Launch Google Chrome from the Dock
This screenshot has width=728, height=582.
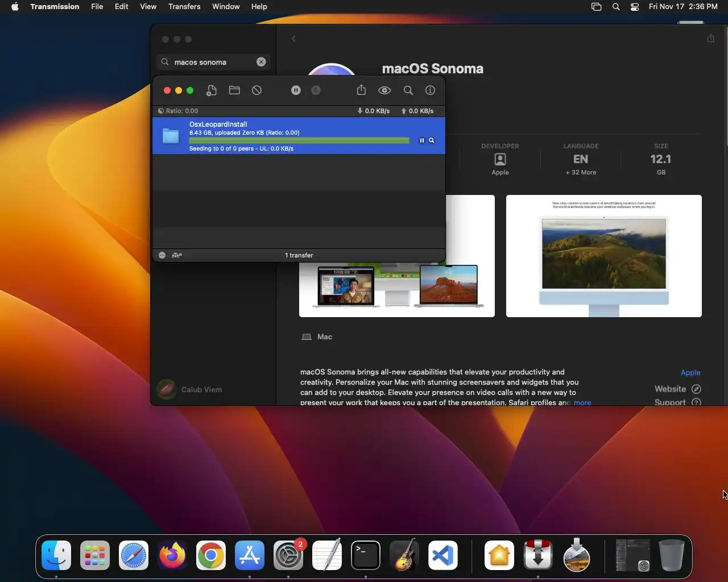pyautogui.click(x=211, y=555)
